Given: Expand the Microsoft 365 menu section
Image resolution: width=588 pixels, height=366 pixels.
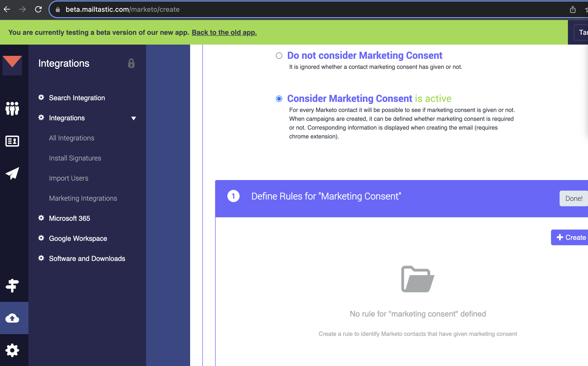Looking at the screenshot, I should tap(69, 218).
